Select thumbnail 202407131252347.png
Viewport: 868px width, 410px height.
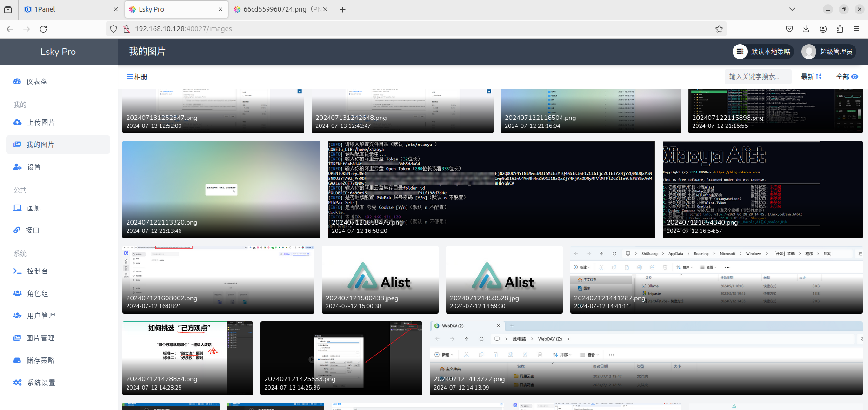pyautogui.click(x=213, y=111)
